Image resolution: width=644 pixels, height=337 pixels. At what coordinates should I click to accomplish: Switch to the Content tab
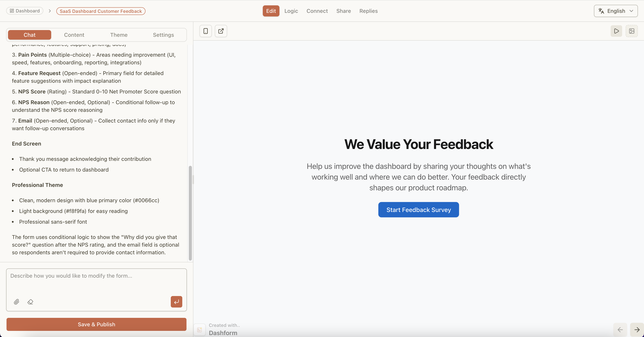(74, 35)
